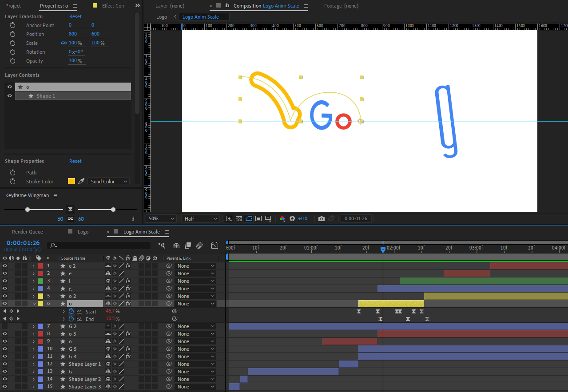The width and height of the screenshot is (568, 392).
Task: Hide layer 3 l with its eye icon
Action: (x=5, y=281)
